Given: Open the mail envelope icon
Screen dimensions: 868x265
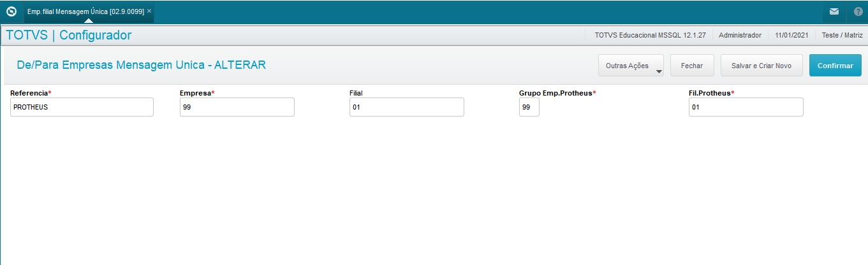Looking at the screenshot, I should point(834,11).
